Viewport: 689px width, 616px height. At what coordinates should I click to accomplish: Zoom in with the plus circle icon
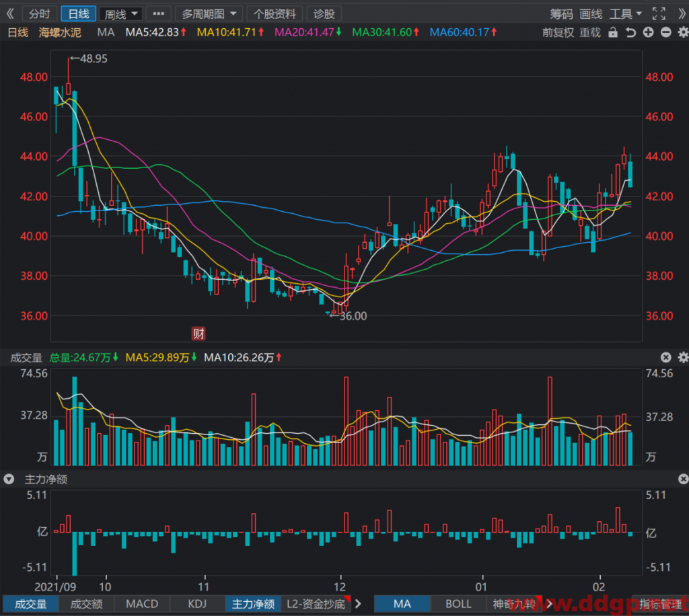coord(648,32)
